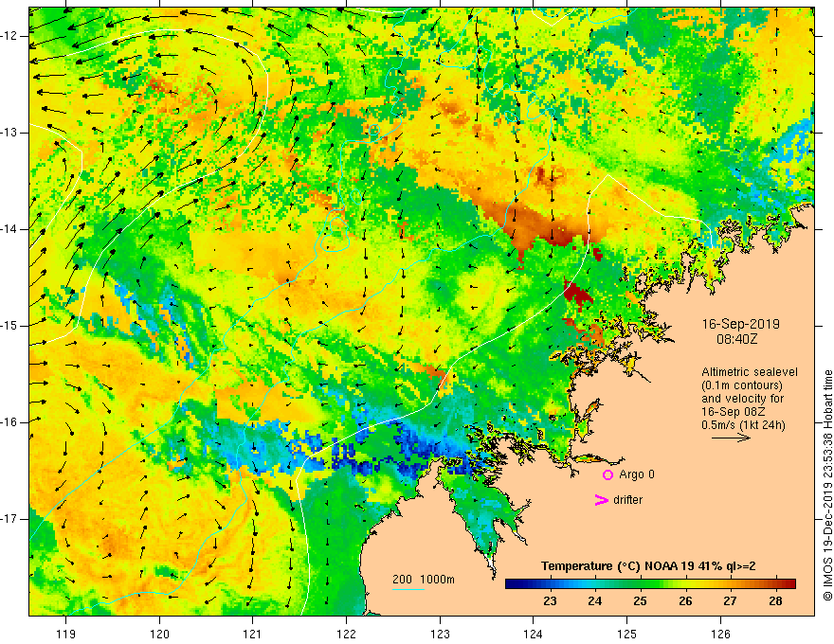Screen dimensions: 834x644
Task: Click the 'Argo 0' legend label
Action: (637, 474)
